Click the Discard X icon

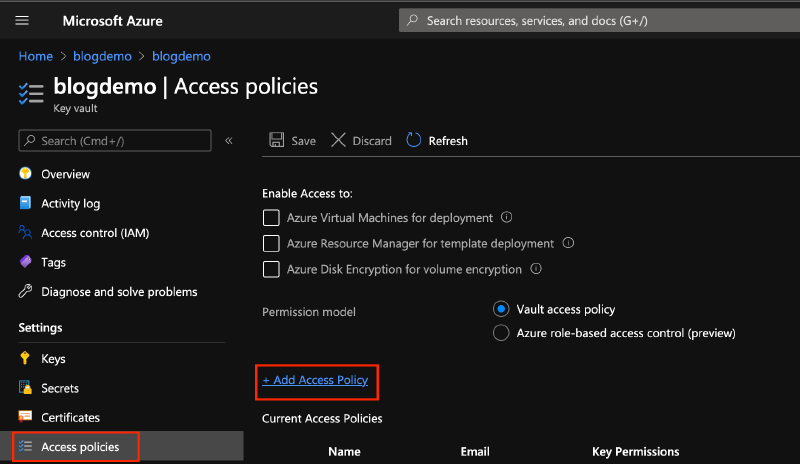point(338,140)
